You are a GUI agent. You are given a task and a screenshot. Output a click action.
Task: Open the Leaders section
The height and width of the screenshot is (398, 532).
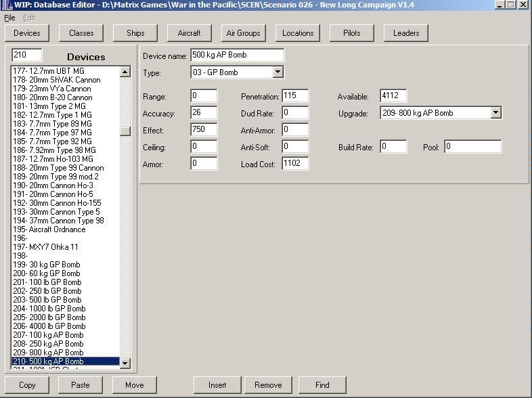[406, 32]
